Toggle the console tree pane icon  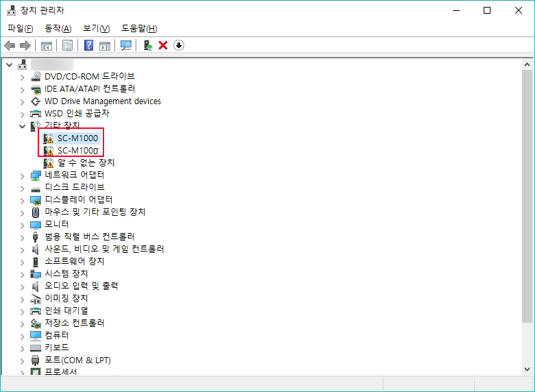click(47, 45)
